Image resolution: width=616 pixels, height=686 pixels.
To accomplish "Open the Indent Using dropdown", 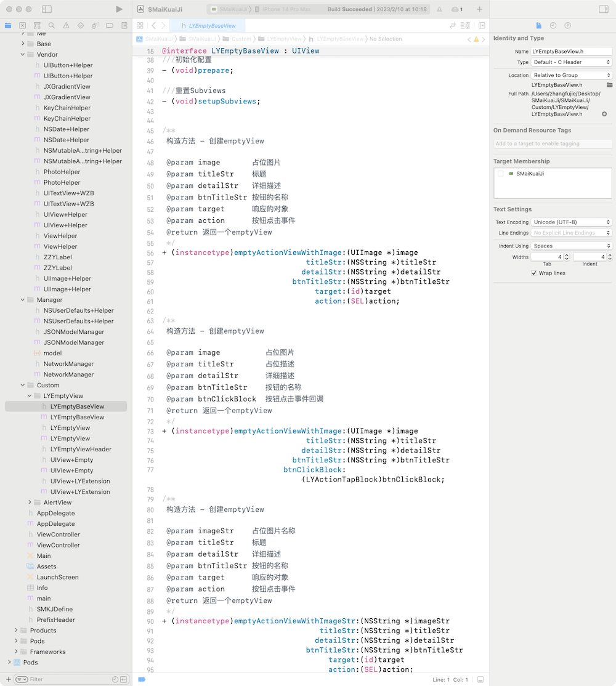I will pos(572,246).
